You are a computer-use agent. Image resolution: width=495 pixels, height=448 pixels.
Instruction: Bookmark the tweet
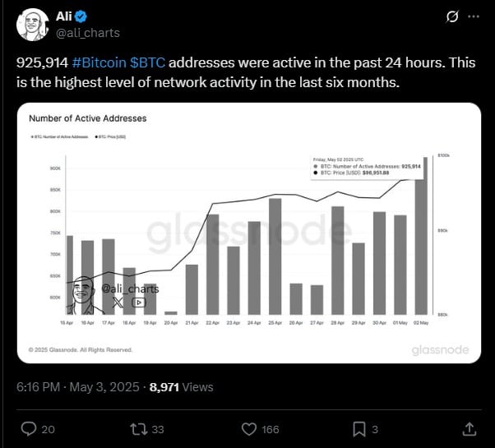pyautogui.click(x=359, y=429)
